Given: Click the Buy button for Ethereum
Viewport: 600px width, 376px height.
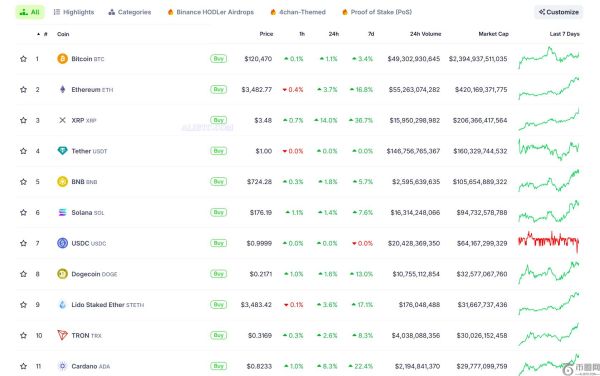Looking at the screenshot, I should (x=218, y=90).
